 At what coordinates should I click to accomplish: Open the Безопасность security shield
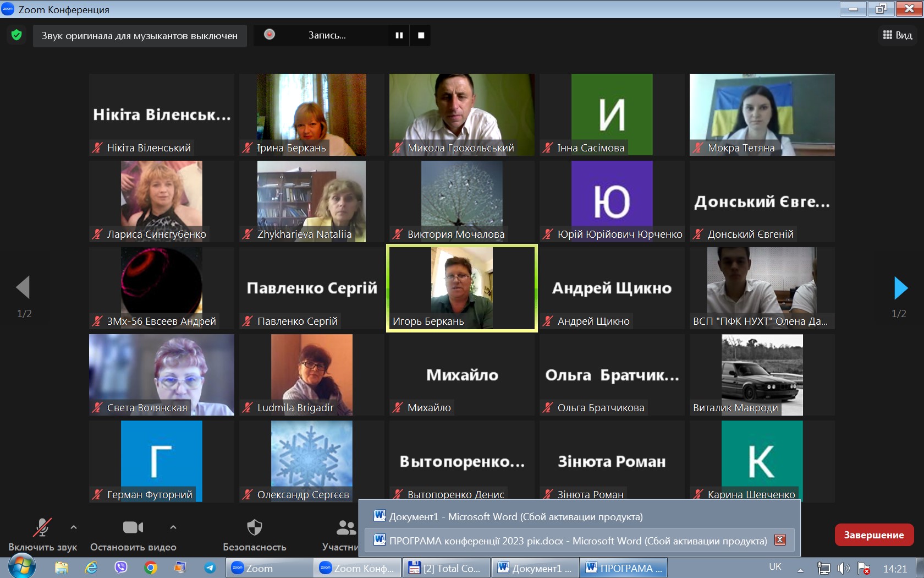tap(255, 535)
